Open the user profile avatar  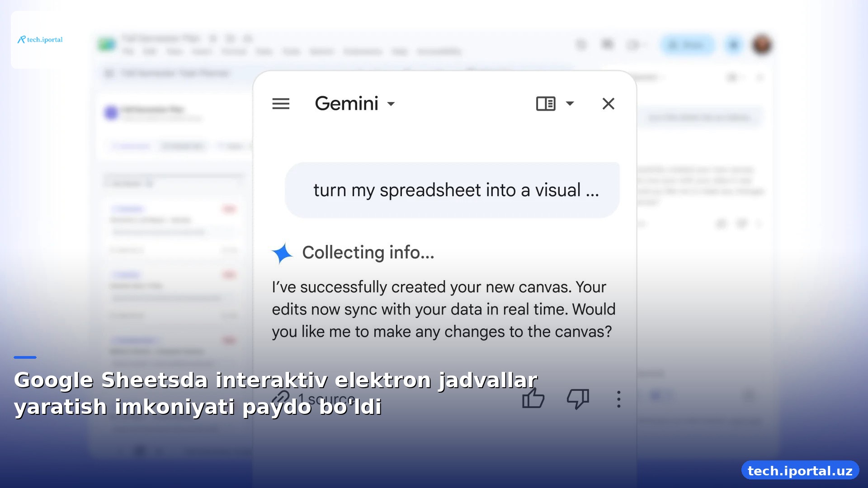(762, 45)
